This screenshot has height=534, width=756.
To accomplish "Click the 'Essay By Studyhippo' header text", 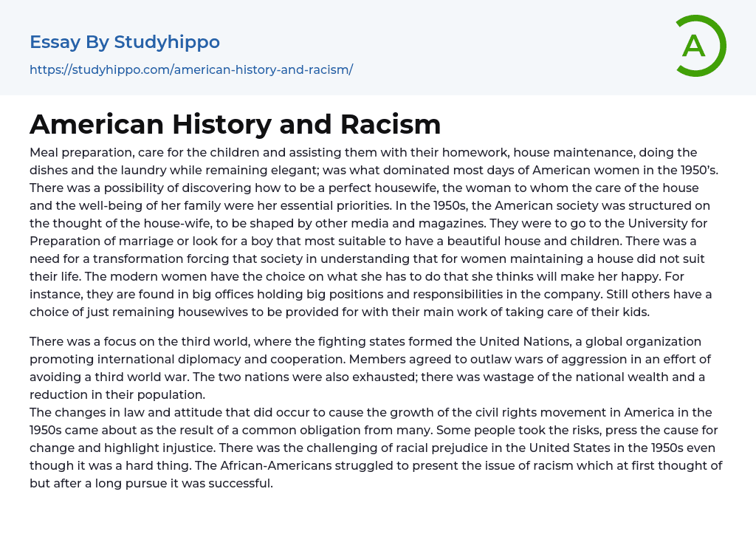I will click(125, 42).
